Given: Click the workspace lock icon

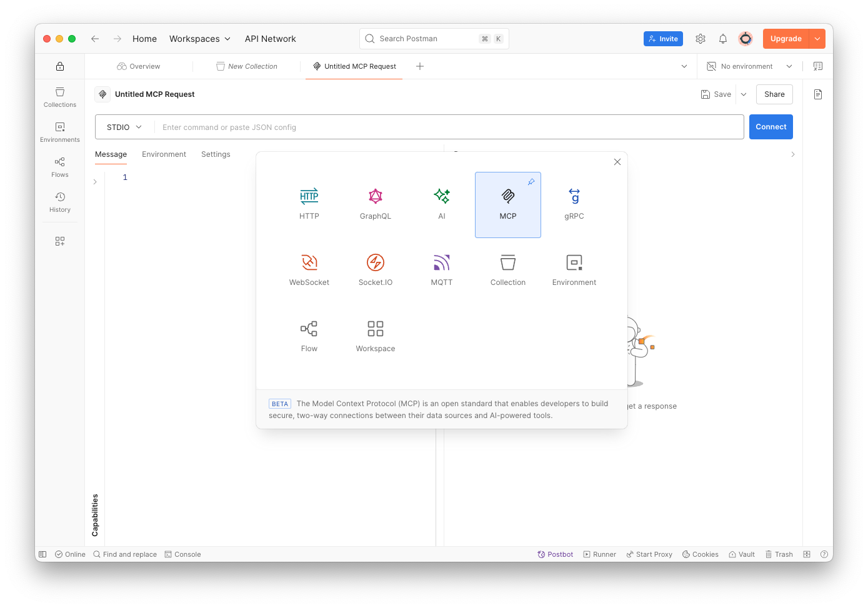Looking at the screenshot, I should pos(60,66).
